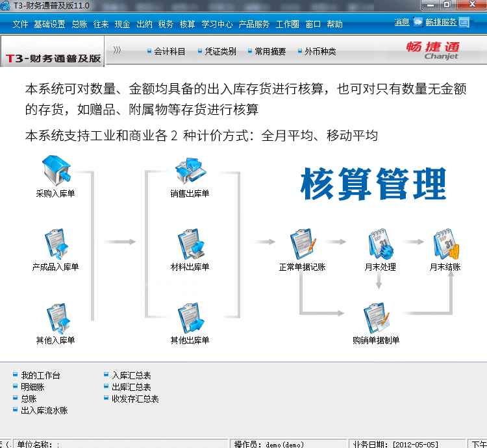This screenshot has height=448, width=487.
Task: Click the 畅捷通 Chanjet logo
Action: (433, 50)
